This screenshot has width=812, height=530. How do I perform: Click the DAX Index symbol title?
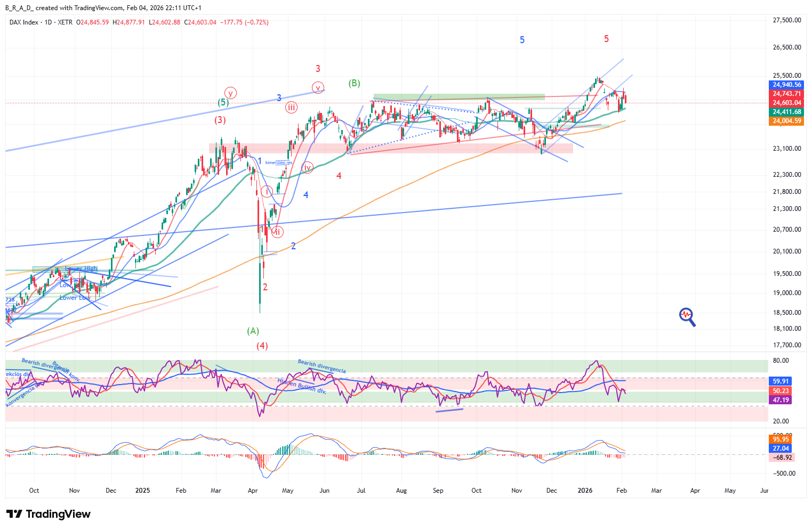pos(25,22)
